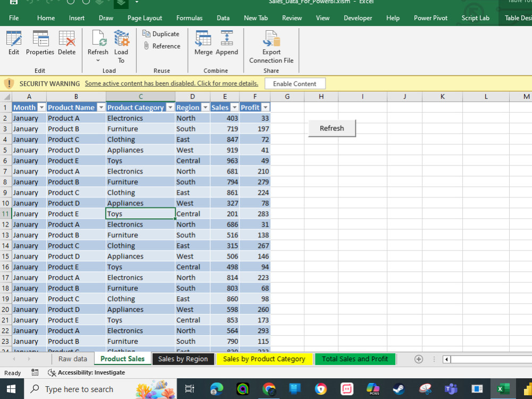Select column F header
532x399 pixels.
pyautogui.click(x=255, y=97)
